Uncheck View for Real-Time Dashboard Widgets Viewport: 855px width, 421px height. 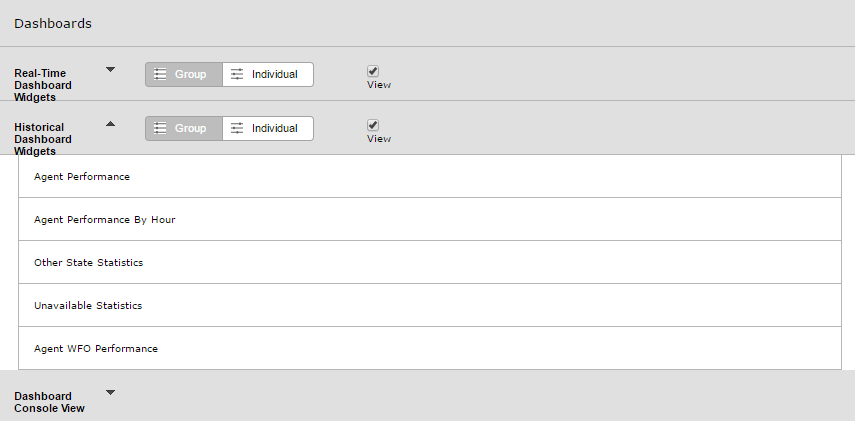point(373,71)
